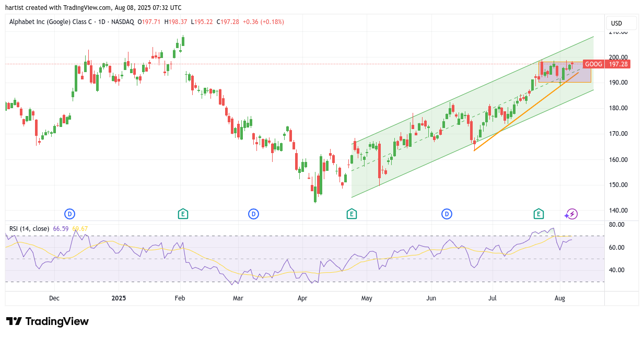Click the 2025 label on the time axis
This screenshot has width=644, height=337.
(x=119, y=298)
